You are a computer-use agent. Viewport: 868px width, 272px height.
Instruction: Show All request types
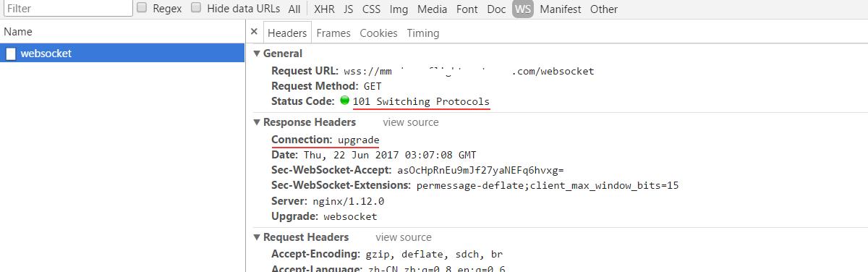coord(294,9)
